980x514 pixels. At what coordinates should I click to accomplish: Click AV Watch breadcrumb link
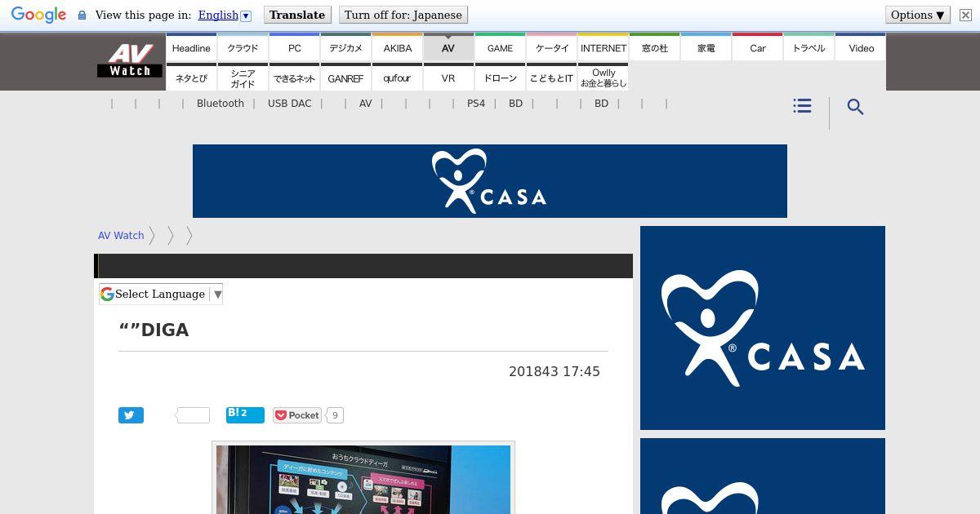tap(121, 235)
